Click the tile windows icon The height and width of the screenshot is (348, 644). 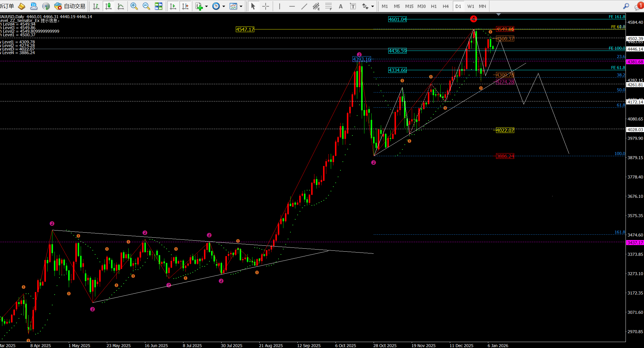click(x=159, y=6)
